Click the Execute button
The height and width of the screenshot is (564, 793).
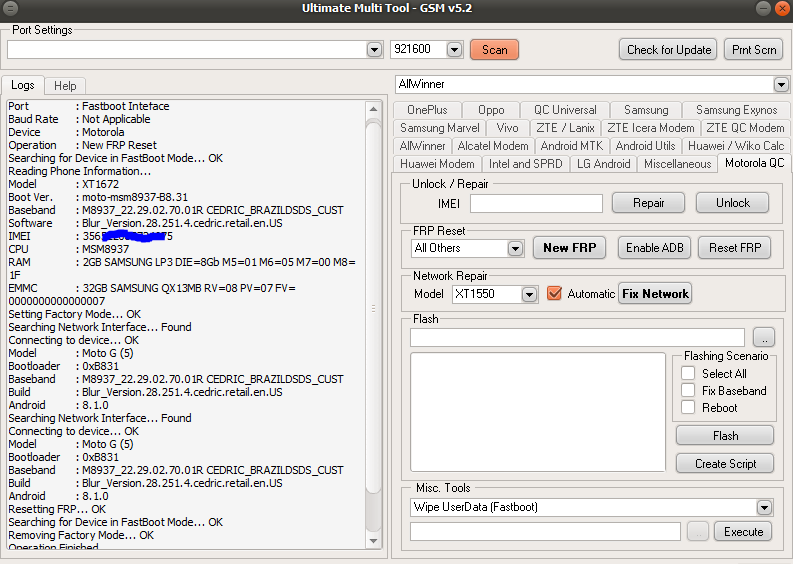point(743,532)
